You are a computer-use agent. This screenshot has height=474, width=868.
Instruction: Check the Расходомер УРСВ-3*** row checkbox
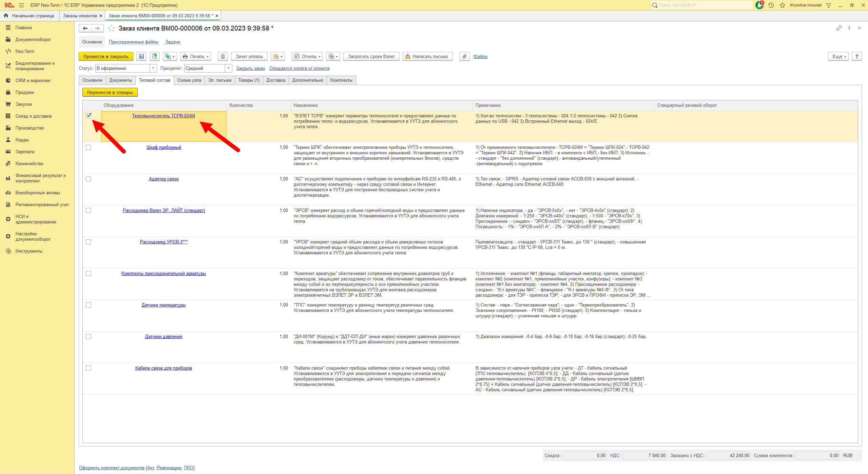(x=89, y=242)
